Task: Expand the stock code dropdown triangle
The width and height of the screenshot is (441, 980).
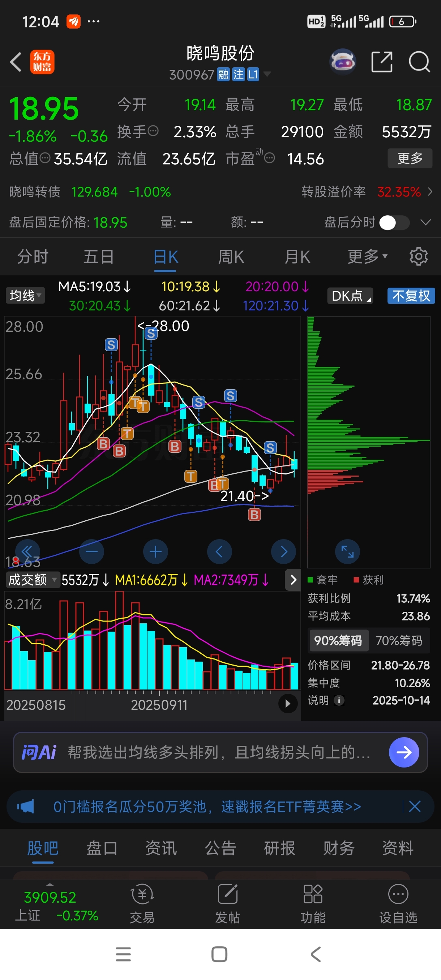Action: coord(267,74)
